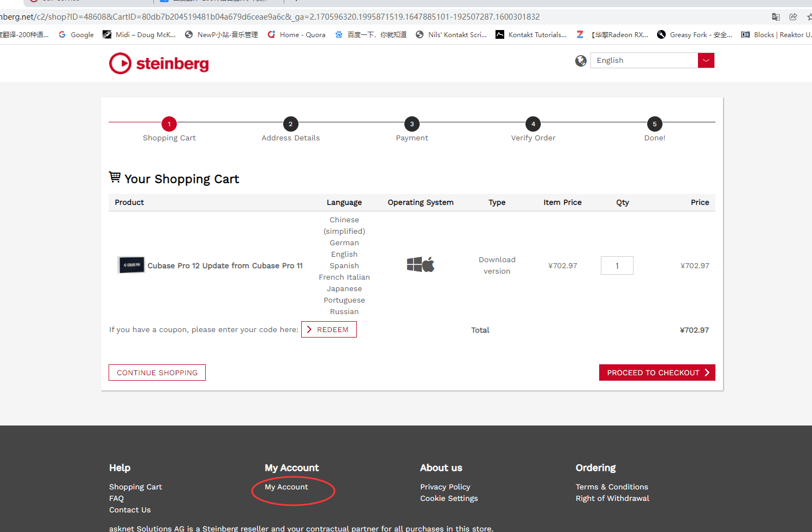Open the Home - Quora bookmark
This screenshot has width=812, height=532.
pos(296,34)
